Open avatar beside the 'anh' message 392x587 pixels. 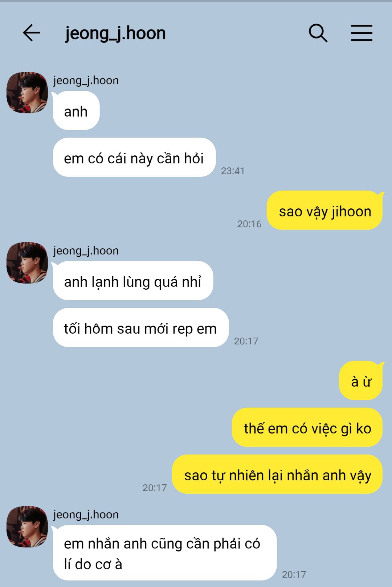(x=27, y=92)
